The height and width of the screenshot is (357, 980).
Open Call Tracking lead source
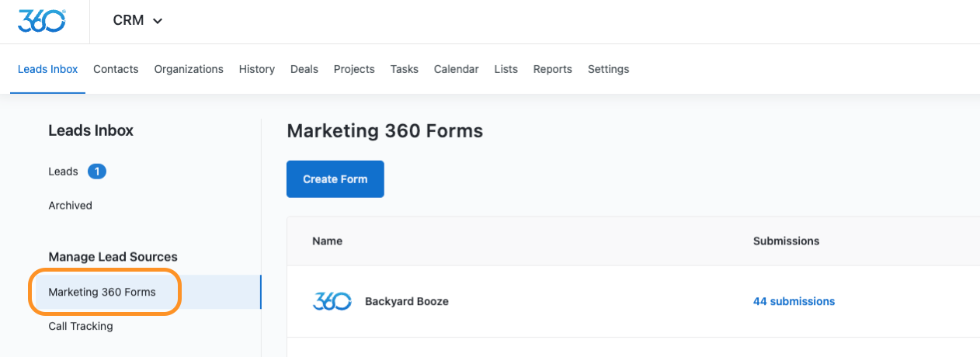click(x=81, y=326)
